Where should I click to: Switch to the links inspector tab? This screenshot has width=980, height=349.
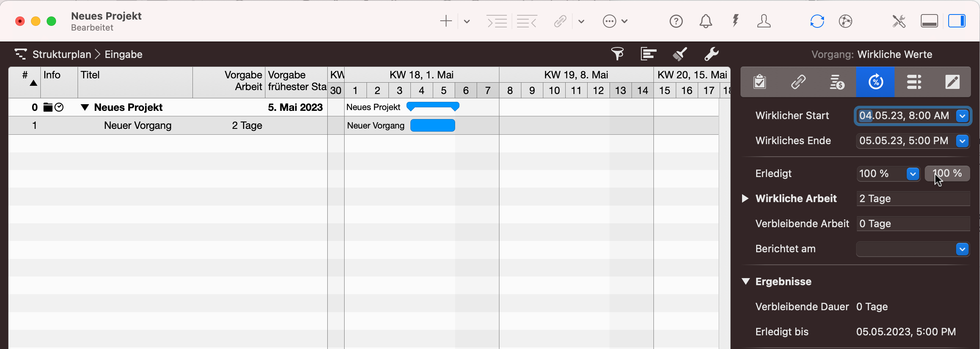[798, 82]
